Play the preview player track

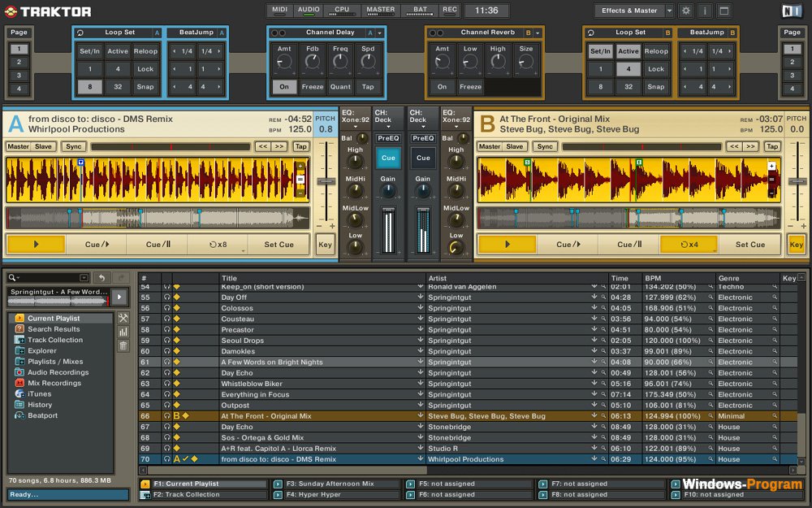(119, 297)
